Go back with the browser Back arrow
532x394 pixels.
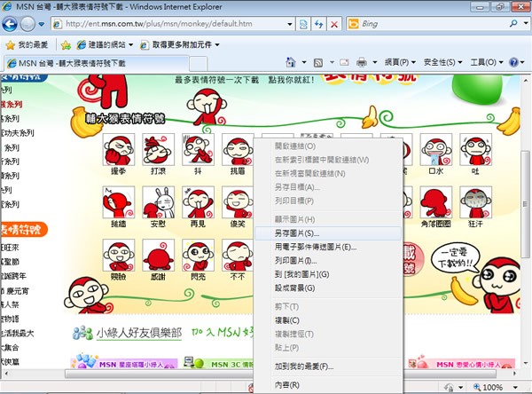[10, 24]
